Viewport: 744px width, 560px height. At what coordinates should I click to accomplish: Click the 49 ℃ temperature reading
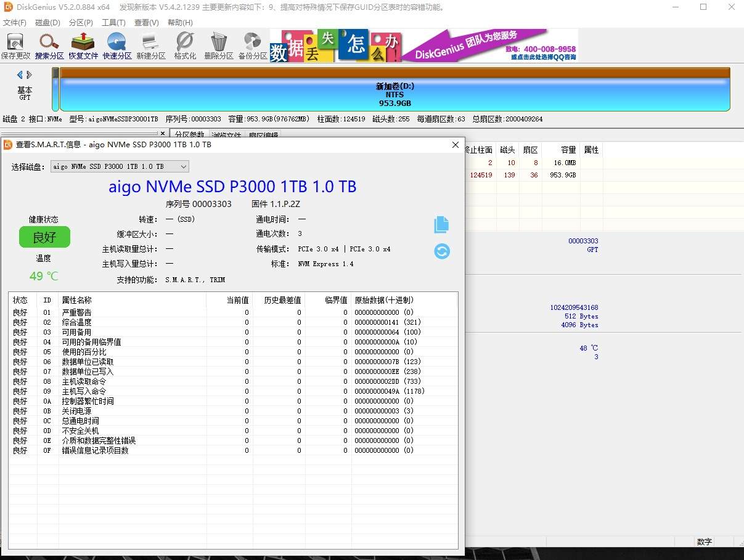pyautogui.click(x=44, y=276)
